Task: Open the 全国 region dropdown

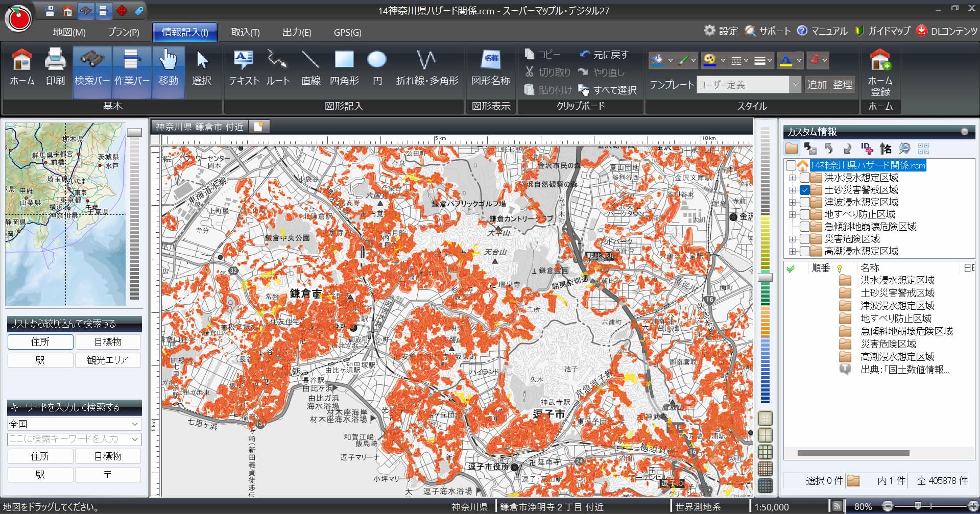Action: [74, 424]
